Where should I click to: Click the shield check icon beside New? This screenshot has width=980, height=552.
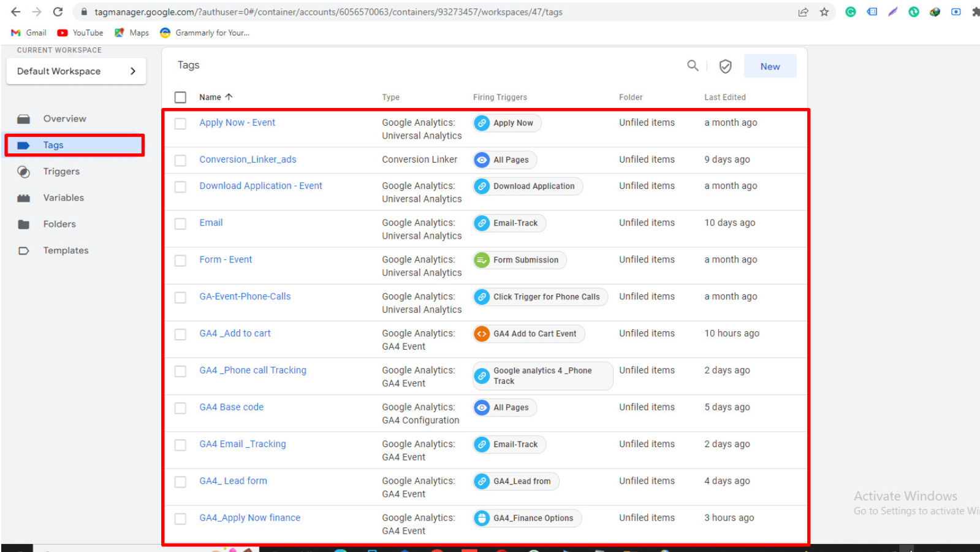click(x=725, y=66)
